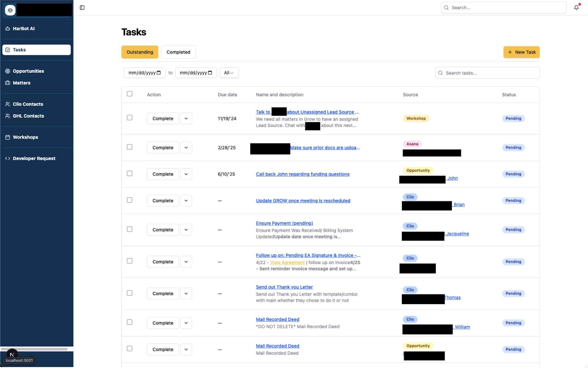Select the Outstanding tab
Image resolution: width=588 pixels, height=369 pixels.
pyautogui.click(x=140, y=52)
